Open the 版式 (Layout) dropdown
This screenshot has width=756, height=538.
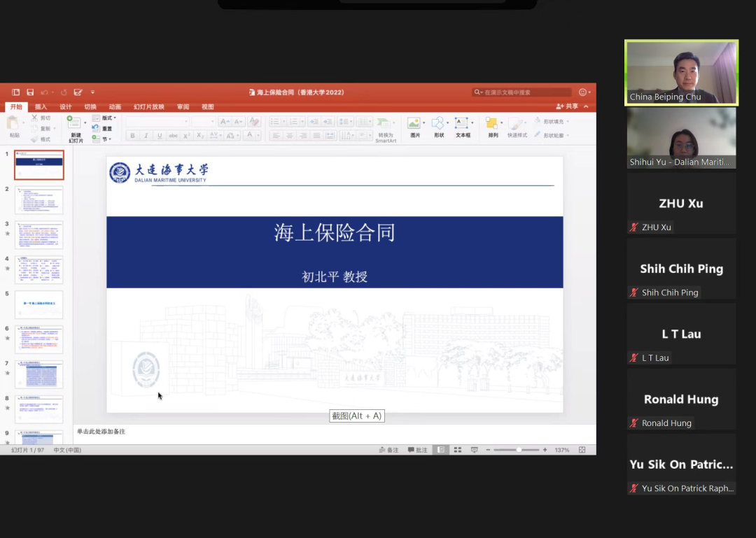108,118
